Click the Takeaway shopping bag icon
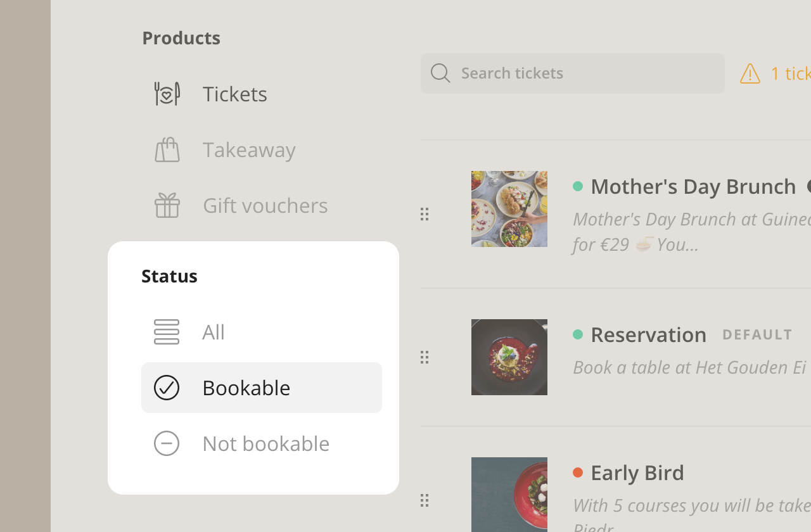The image size is (811, 532). (167, 149)
